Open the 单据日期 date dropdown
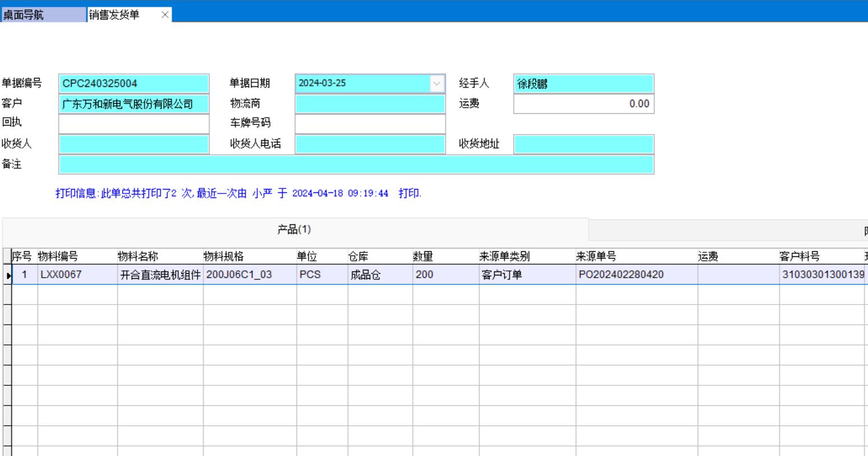 coord(436,84)
